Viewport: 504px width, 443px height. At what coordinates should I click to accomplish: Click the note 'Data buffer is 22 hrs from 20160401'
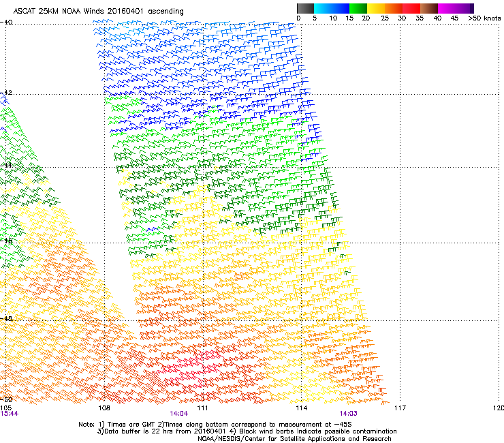[x=164, y=431]
